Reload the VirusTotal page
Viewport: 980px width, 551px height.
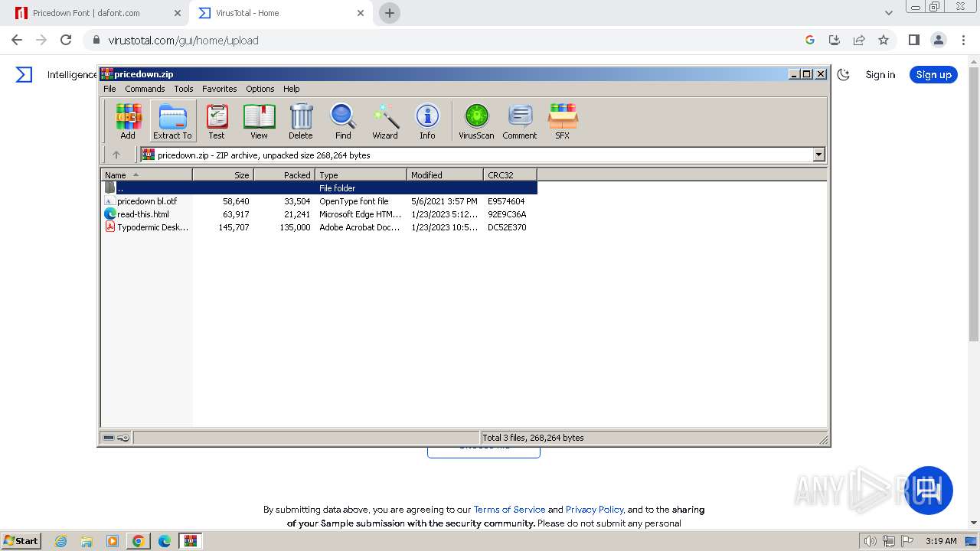pos(66,40)
